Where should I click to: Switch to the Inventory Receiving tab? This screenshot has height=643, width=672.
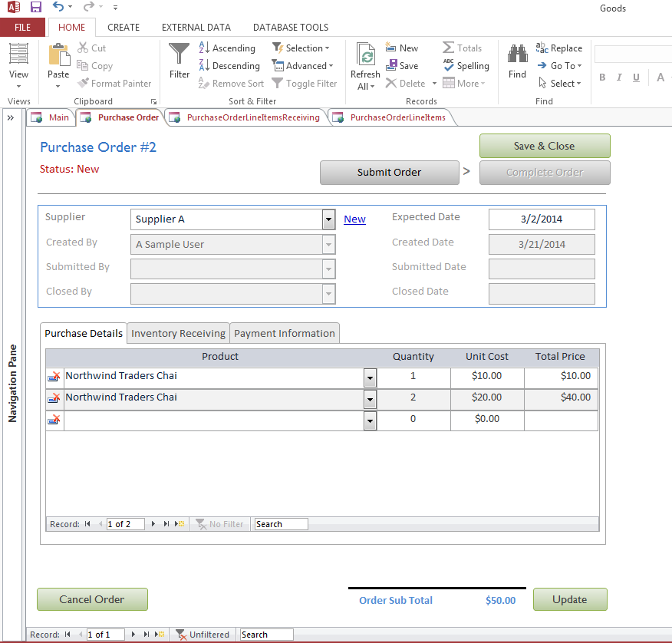177,333
